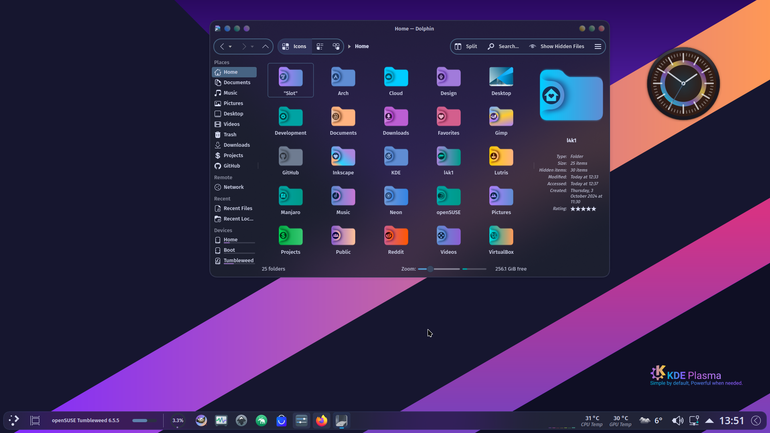Select the openSUSE folder icon
The width and height of the screenshot is (770, 433).
[x=448, y=197]
